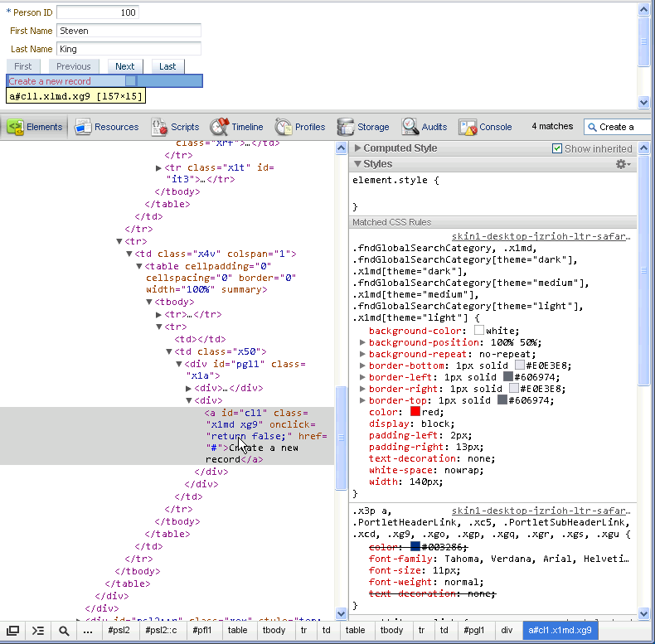Collapse the div id="pgl1" node
This screenshot has width=655, height=644.
[179, 364]
